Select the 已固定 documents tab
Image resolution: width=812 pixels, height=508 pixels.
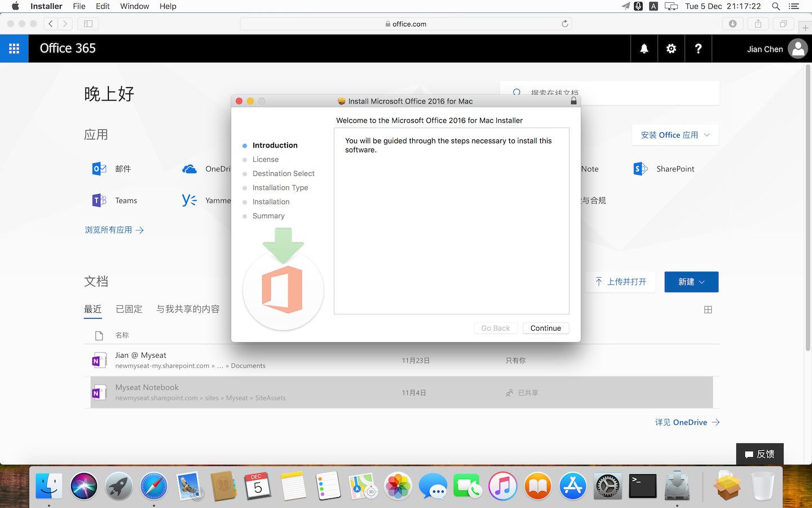pyautogui.click(x=129, y=309)
